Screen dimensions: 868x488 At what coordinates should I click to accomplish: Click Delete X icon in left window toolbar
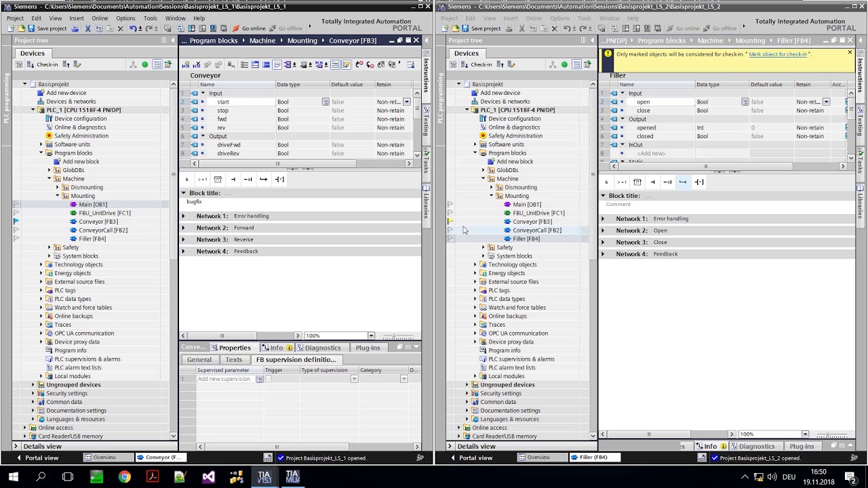(121, 28)
